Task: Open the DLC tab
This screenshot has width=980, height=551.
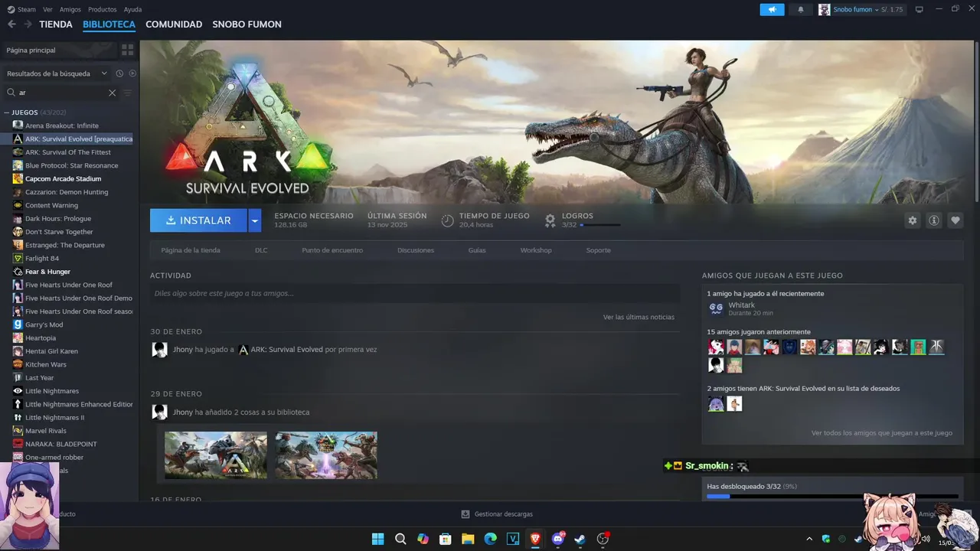Action: click(261, 250)
